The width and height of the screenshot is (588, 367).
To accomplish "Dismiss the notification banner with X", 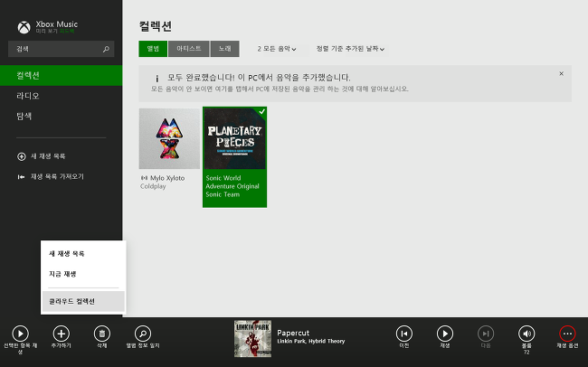I will [562, 74].
